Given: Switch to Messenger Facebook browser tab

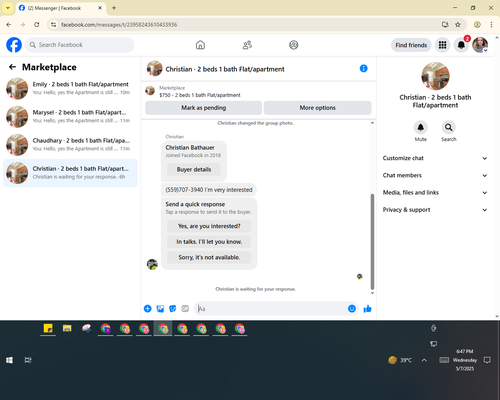Looking at the screenshot, I should click(x=61, y=8).
